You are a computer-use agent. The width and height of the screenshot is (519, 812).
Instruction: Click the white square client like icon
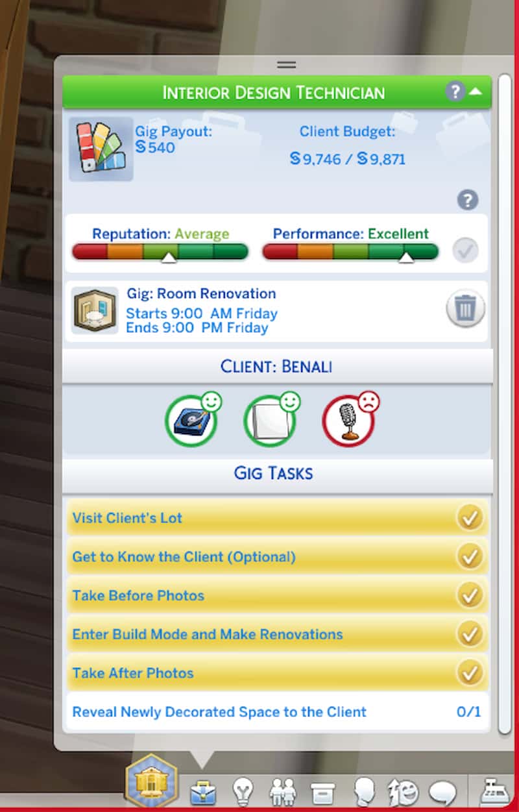(270, 421)
